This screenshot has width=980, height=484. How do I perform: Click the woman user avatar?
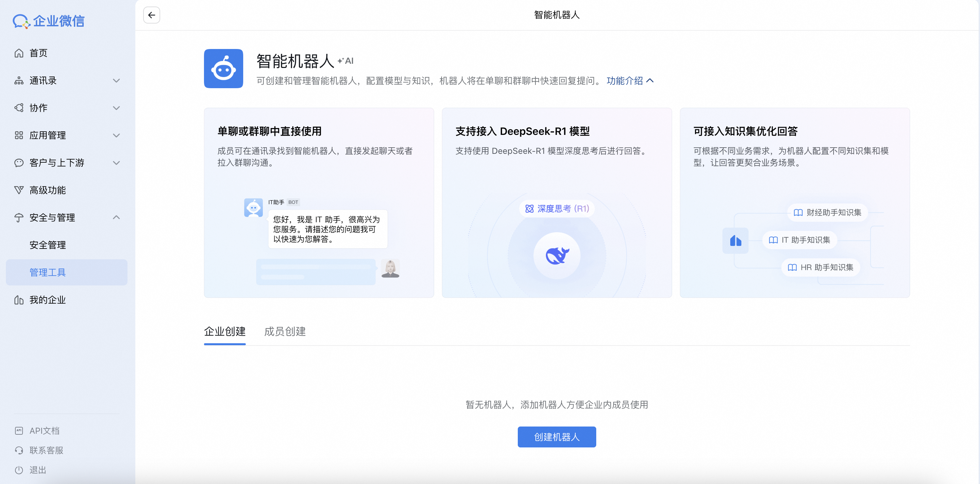coord(390,268)
